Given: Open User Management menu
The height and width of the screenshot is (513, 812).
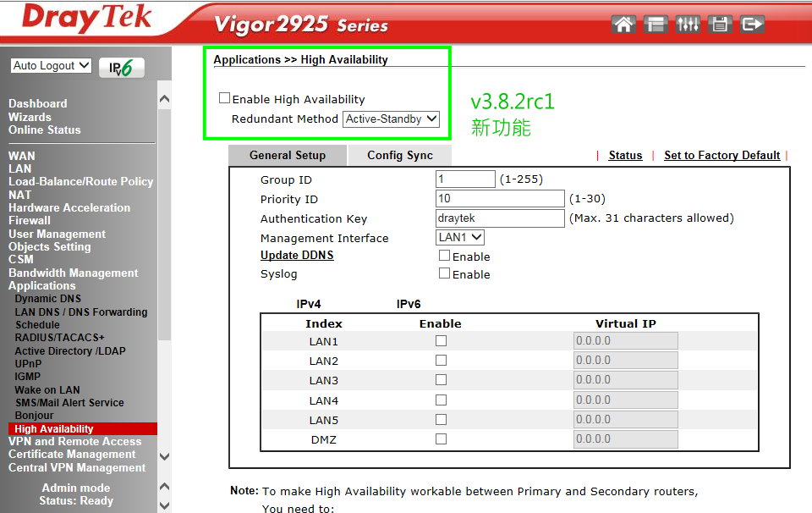Looking at the screenshot, I should 57,234.
